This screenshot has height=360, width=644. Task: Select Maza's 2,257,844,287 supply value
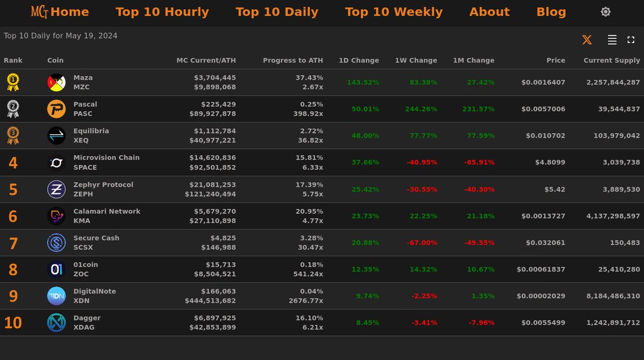click(x=613, y=82)
